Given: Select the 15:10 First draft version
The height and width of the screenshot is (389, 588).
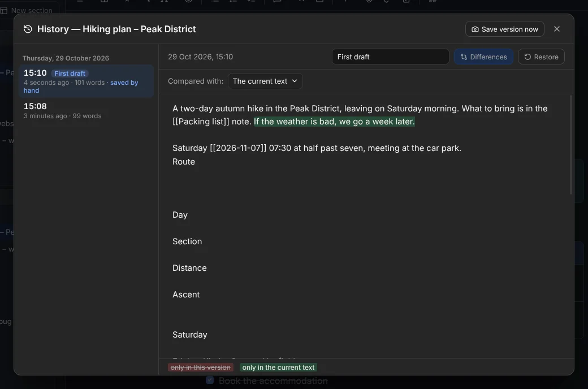Looking at the screenshot, I should tap(87, 81).
